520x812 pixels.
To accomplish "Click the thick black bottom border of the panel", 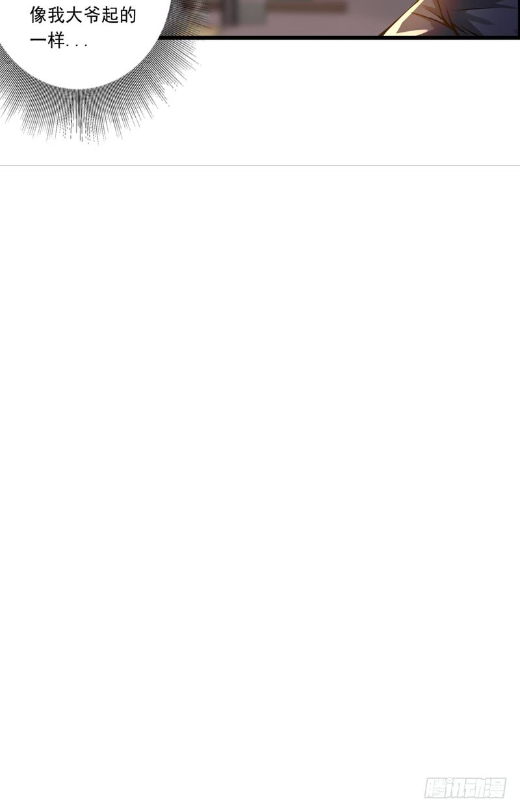I will coord(338,38).
